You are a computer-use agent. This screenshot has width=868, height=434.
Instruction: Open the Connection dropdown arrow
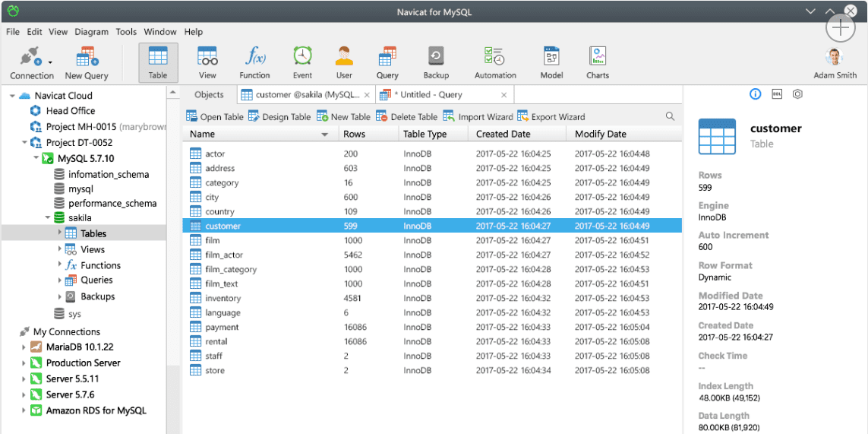coord(50,62)
